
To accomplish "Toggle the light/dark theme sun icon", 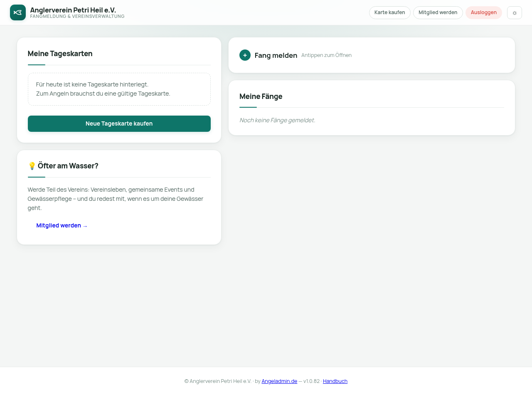I will point(515,12).
